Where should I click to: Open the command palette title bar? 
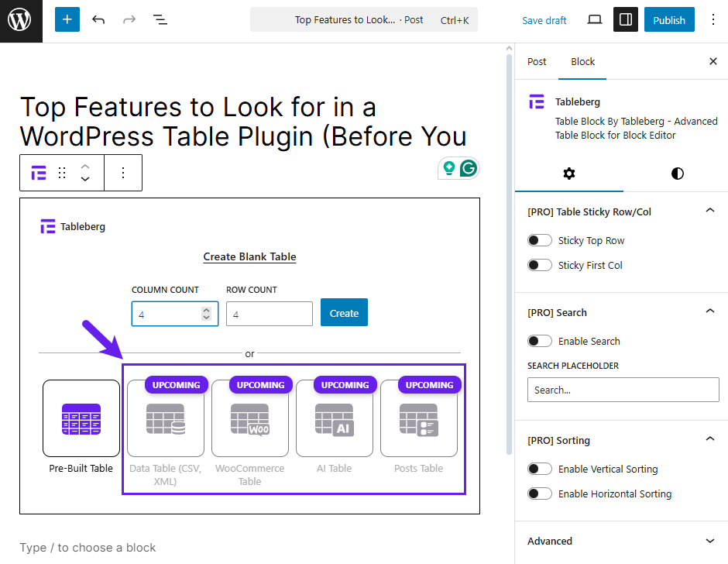coord(364,19)
